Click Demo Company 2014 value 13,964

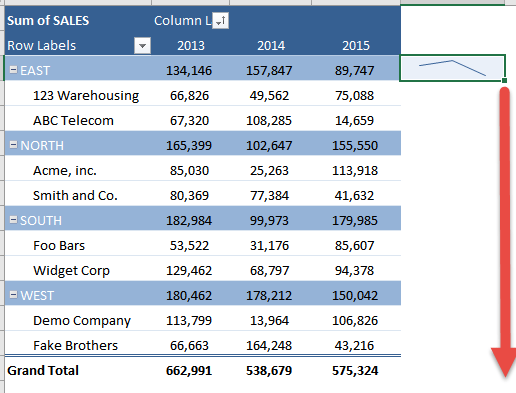click(x=269, y=321)
